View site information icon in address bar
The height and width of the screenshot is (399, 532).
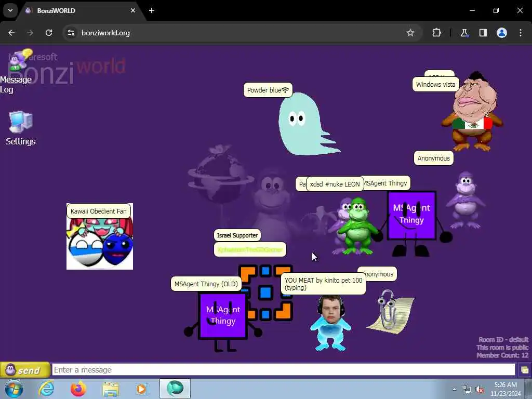71,33
